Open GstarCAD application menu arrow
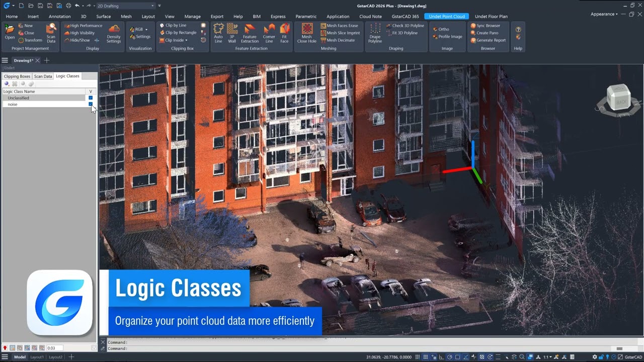The width and height of the screenshot is (644, 362). tap(13, 6)
